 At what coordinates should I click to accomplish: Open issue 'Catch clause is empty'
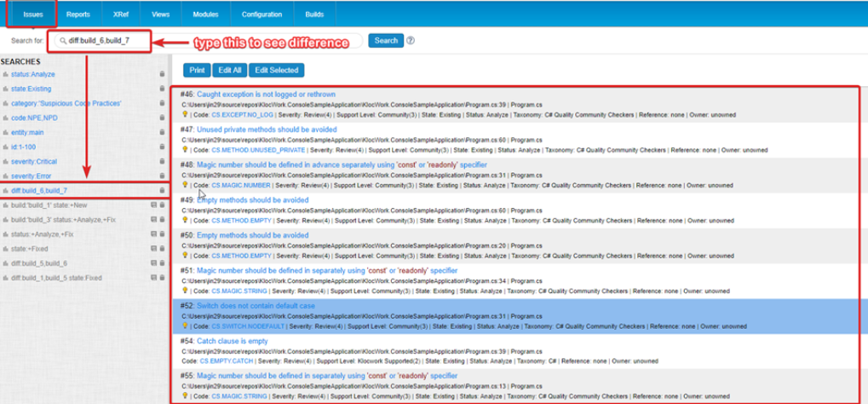(232, 342)
